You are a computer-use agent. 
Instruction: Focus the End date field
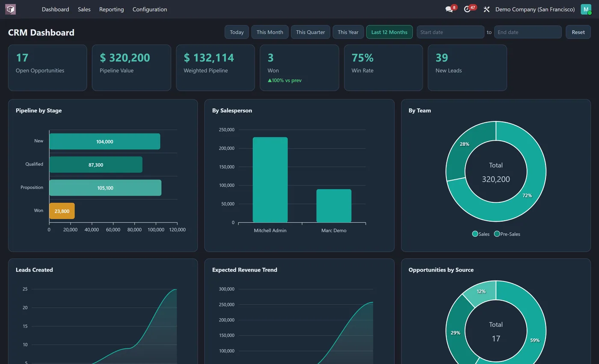[528, 32]
